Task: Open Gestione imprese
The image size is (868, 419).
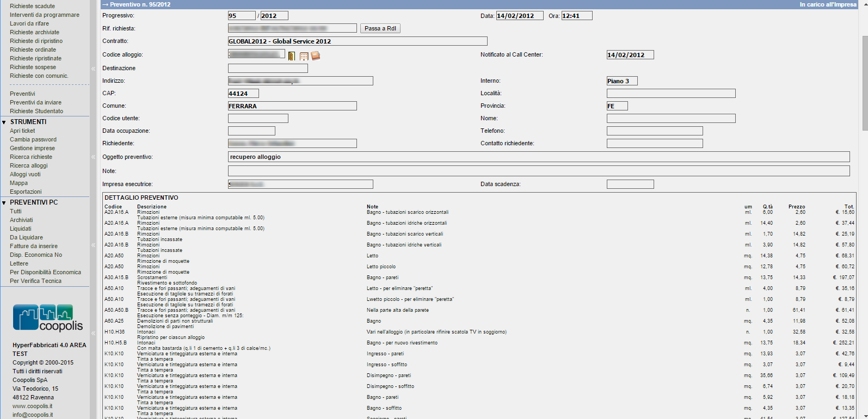Action: coord(32,148)
